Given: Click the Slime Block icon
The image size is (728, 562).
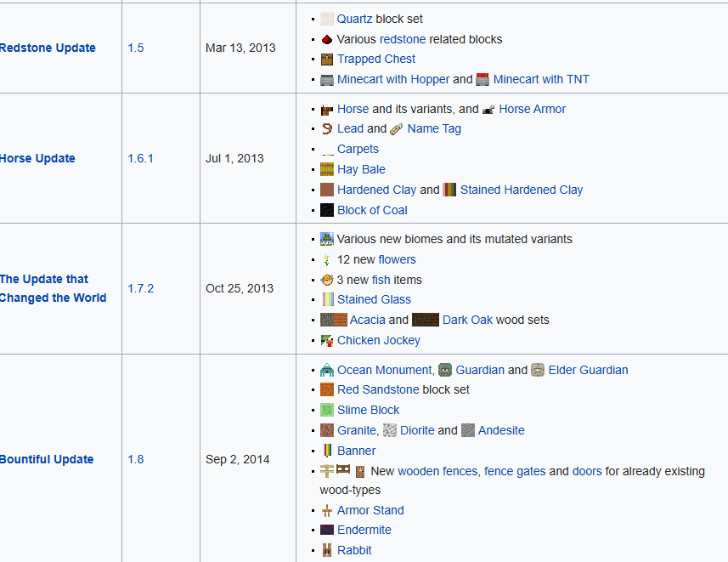Looking at the screenshot, I should click(x=327, y=410).
